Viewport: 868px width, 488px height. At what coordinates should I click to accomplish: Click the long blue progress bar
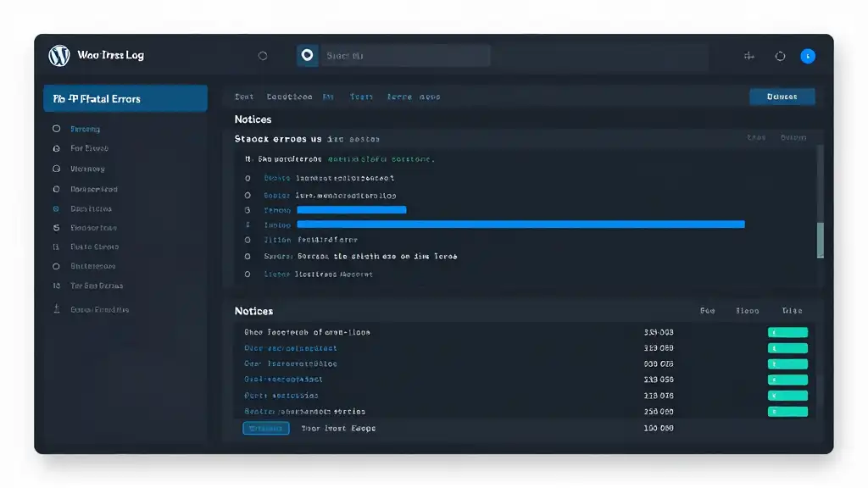coord(521,224)
